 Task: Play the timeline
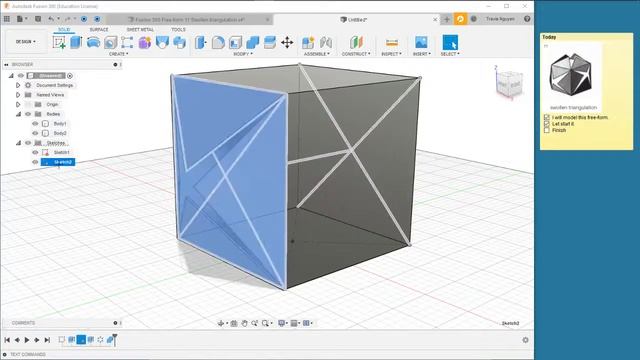point(27,340)
